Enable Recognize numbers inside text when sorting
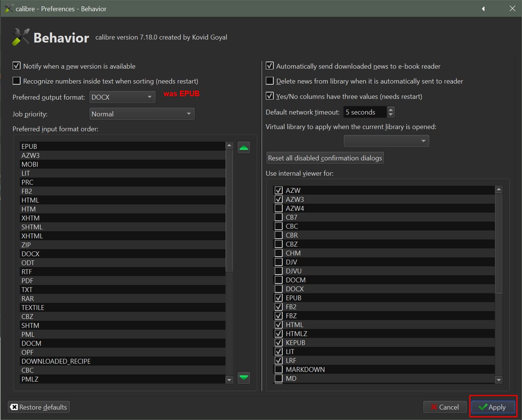 click(x=16, y=81)
